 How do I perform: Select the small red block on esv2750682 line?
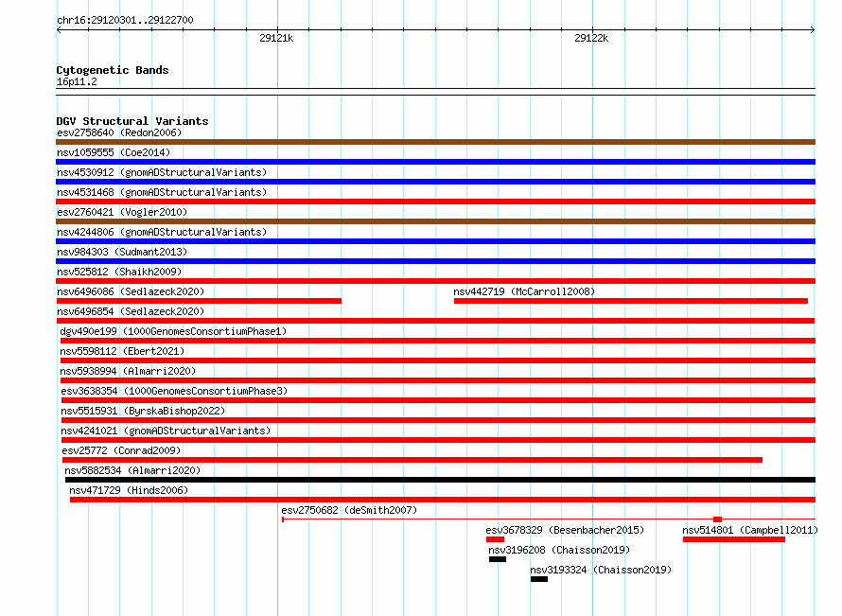click(717, 519)
